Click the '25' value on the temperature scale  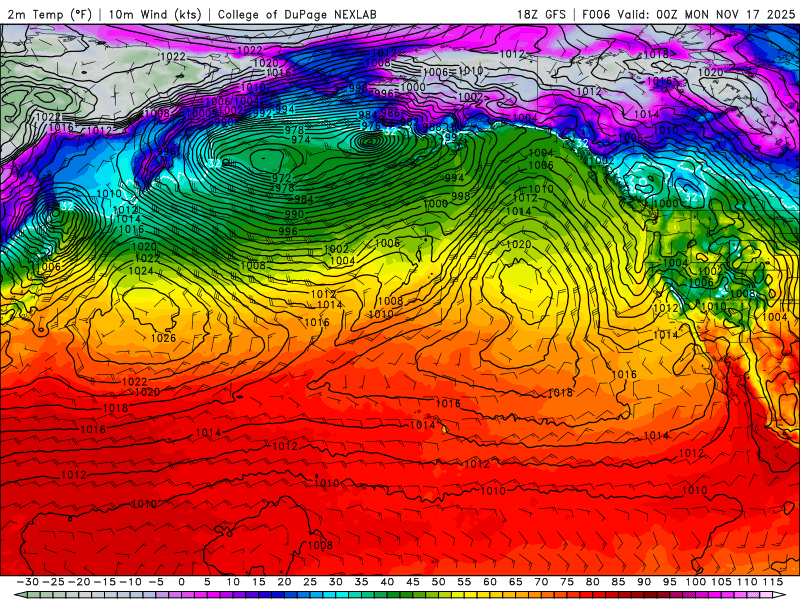point(310,582)
